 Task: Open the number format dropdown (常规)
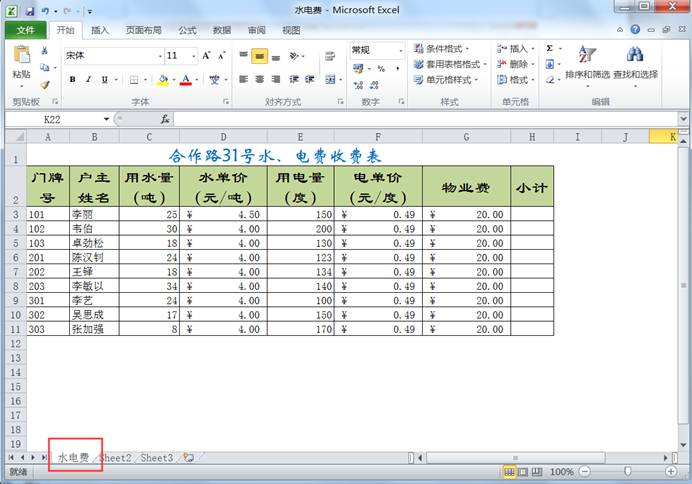tap(397, 50)
